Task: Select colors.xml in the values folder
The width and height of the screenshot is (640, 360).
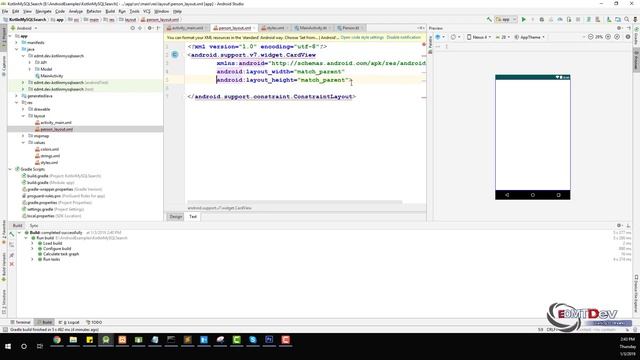Action: click(x=47, y=149)
